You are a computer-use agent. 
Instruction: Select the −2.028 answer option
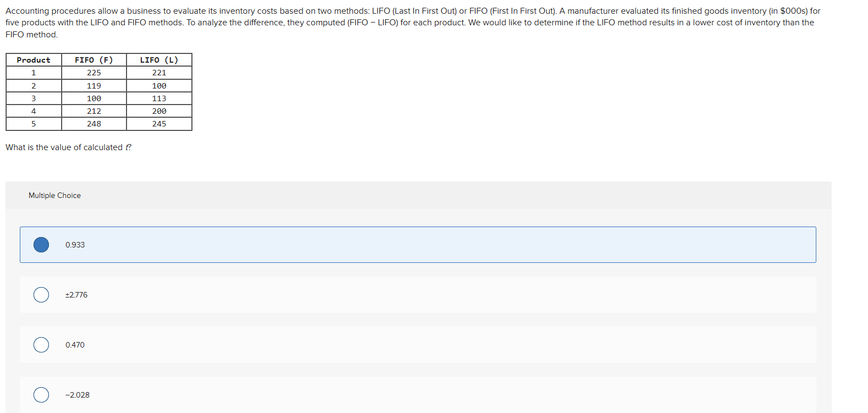tap(41, 394)
